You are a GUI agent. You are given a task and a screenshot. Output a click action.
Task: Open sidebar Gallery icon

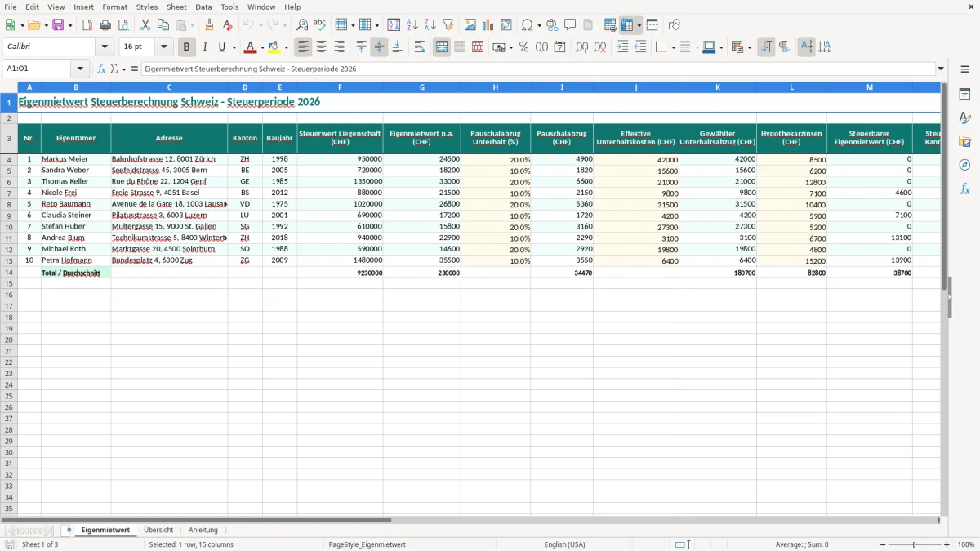point(964,141)
